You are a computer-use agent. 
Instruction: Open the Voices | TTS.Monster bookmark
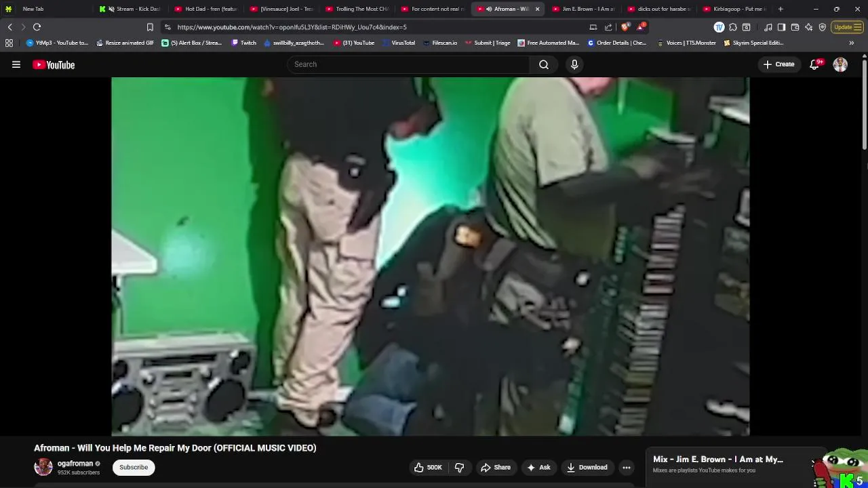point(686,43)
